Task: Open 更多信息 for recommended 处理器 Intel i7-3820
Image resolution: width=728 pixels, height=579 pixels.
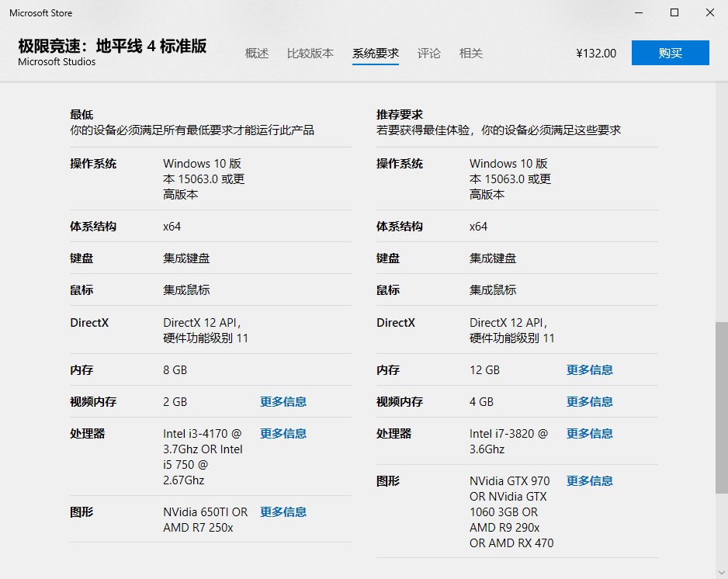Action: point(588,433)
